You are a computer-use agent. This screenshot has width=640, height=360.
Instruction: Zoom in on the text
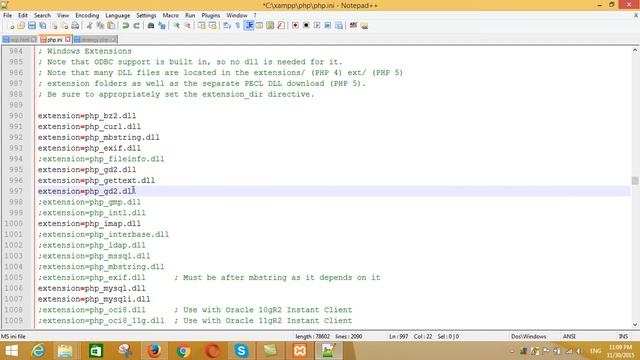[x=176, y=26]
